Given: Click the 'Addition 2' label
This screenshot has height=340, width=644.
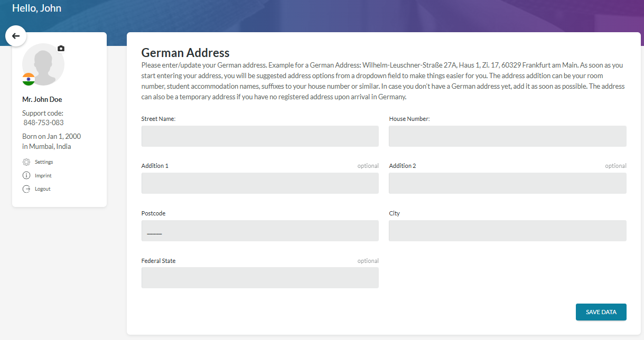Looking at the screenshot, I should (403, 166).
